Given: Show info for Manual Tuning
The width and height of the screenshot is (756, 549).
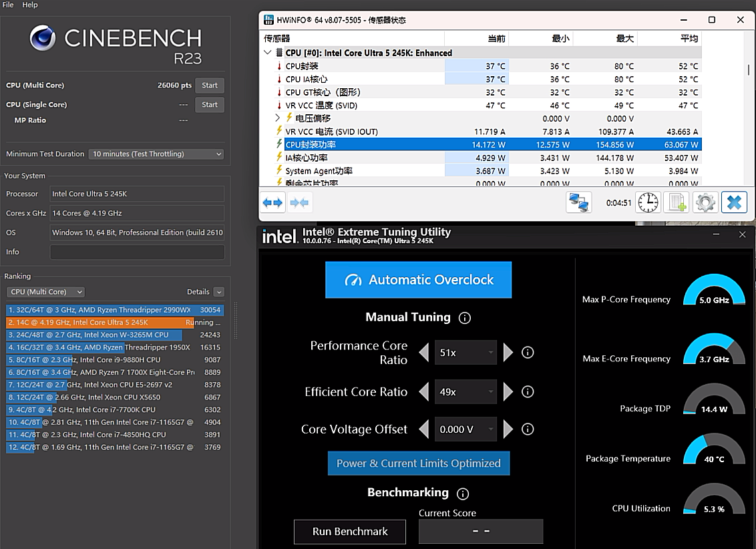Looking at the screenshot, I should [x=465, y=318].
